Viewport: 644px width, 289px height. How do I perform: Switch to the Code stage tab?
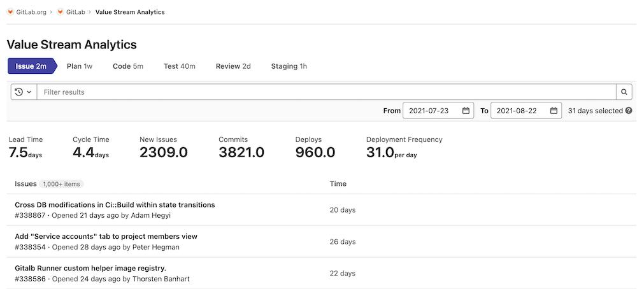coord(127,66)
